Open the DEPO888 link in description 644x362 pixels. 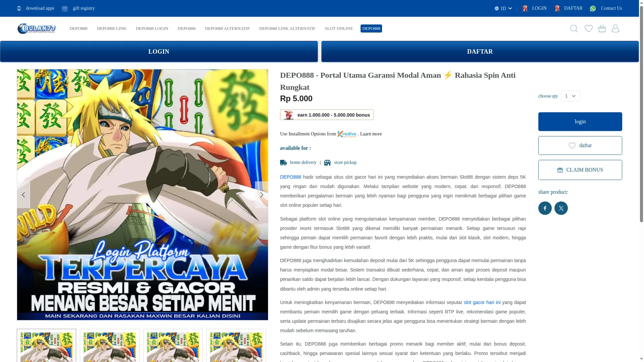(290, 177)
